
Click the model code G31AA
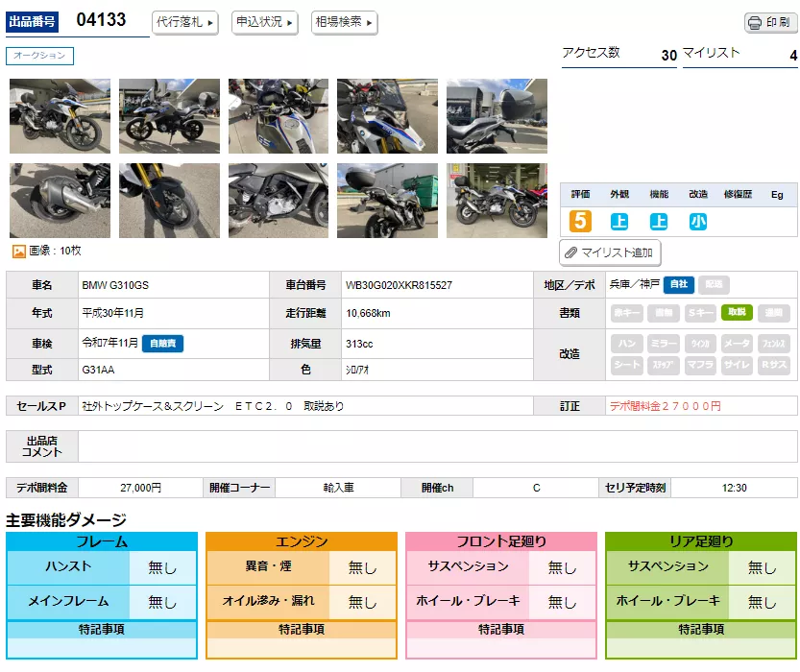tap(98, 370)
